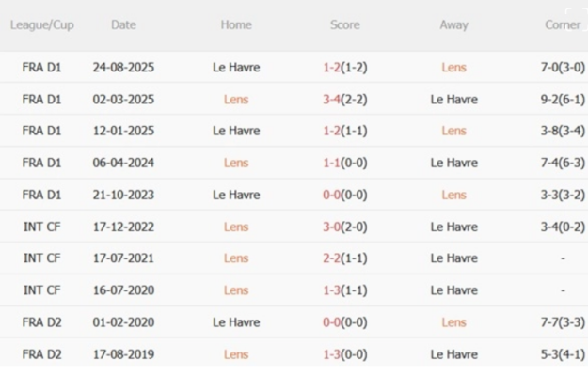Open the 1-3 score from 17-08-2019
The width and height of the screenshot is (588, 376).
(333, 354)
